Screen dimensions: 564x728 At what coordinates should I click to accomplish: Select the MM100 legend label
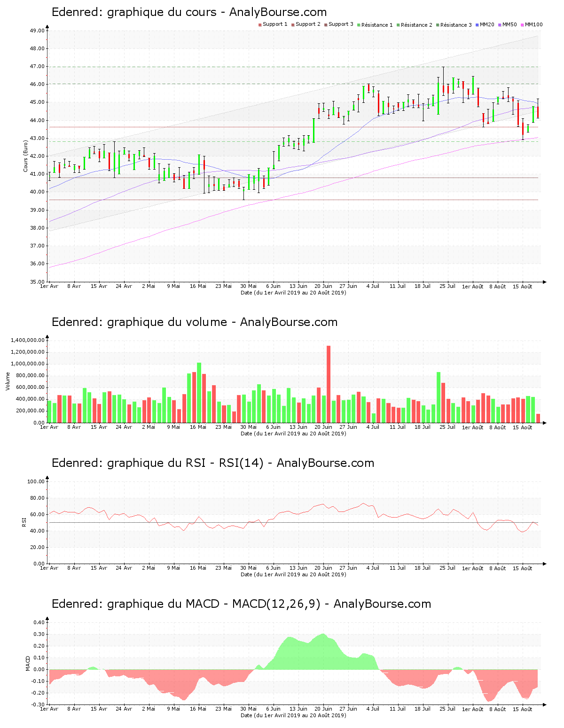coord(533,24)
